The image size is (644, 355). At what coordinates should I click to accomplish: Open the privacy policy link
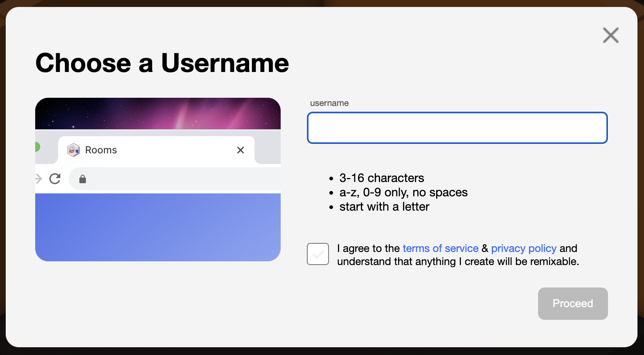(524, 248)
